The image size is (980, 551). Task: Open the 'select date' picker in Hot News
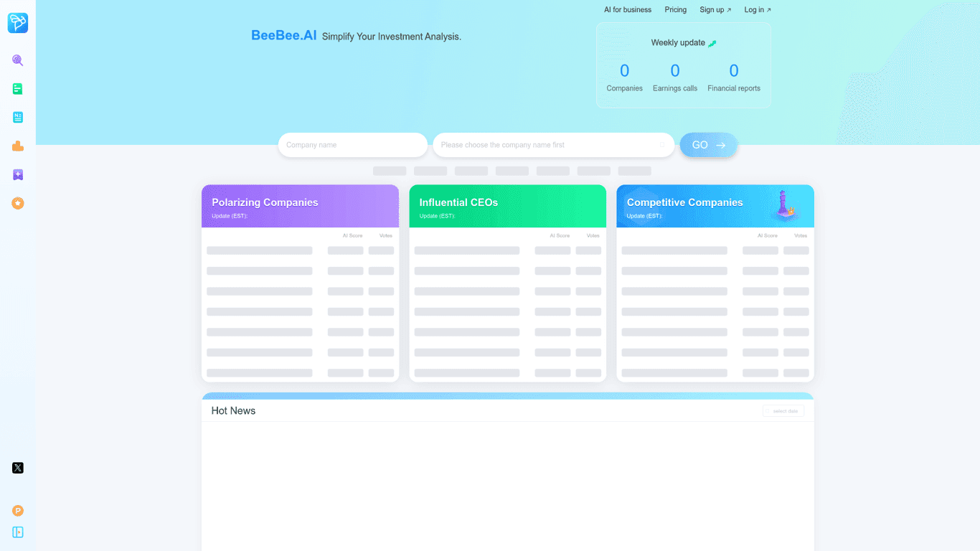[783, 411]
